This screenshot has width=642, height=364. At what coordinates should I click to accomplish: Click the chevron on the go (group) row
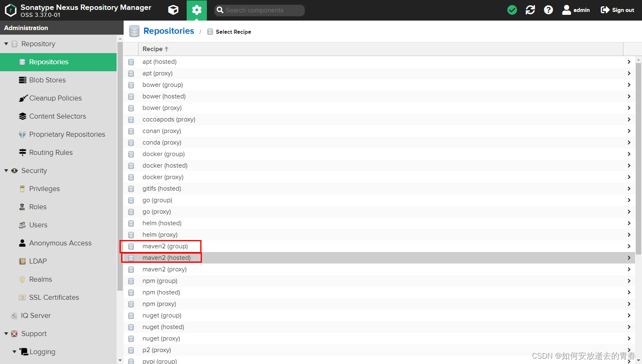(629, 200)
